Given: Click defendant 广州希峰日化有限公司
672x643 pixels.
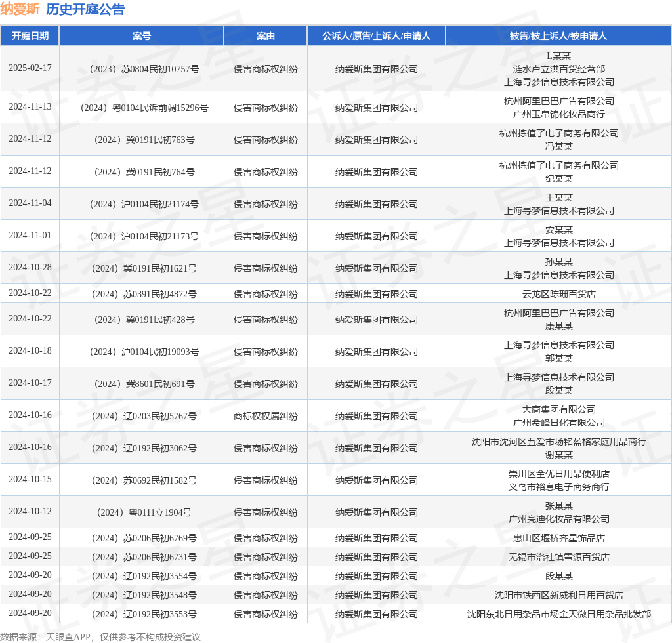Looking at the screenshot, I should tap(559, 423).
